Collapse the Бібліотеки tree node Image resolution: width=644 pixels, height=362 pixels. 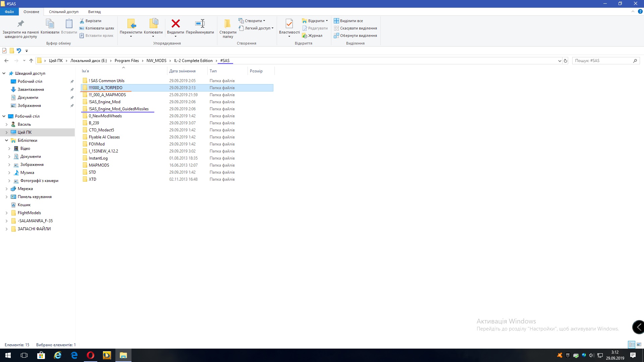6,140
